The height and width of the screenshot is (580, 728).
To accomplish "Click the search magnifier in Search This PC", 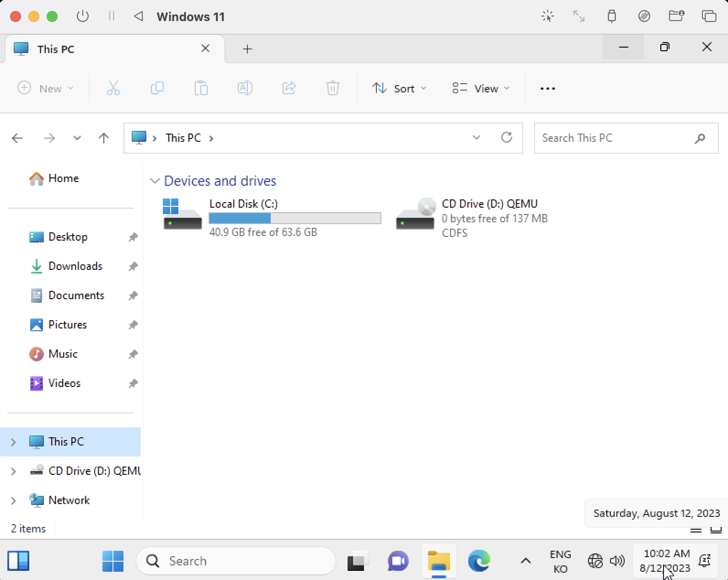I will point(700,138).
